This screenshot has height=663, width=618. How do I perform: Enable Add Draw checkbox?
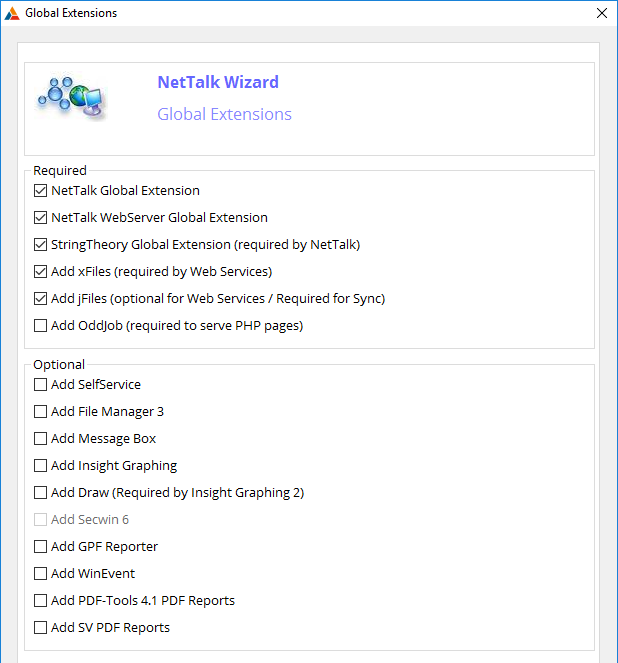pyautogui.click(x=40, y=493)
